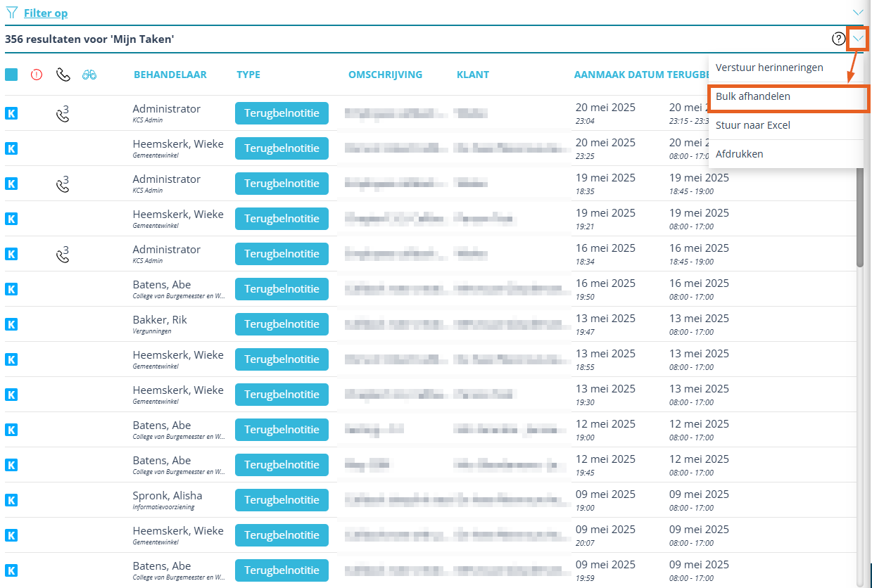Select the name 'Spronk, Alisha'
This screenshot has height=588, width=872.
(168, 496)
